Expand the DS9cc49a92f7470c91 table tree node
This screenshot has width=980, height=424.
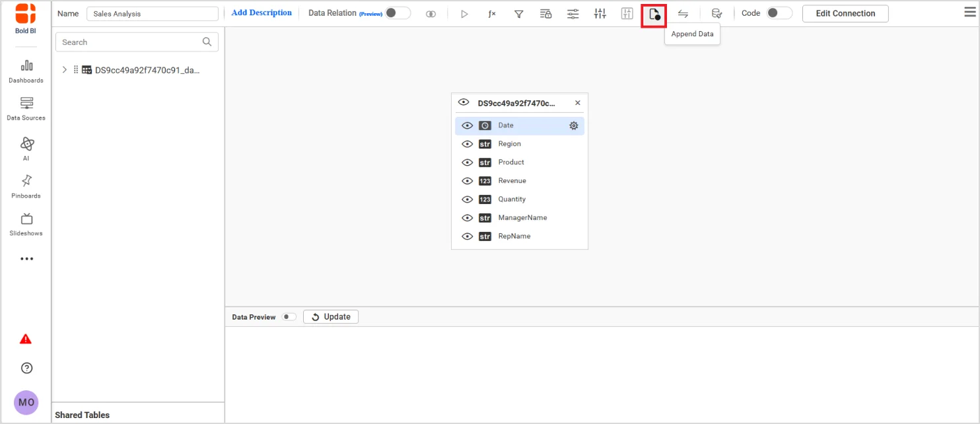click(64, 69)
